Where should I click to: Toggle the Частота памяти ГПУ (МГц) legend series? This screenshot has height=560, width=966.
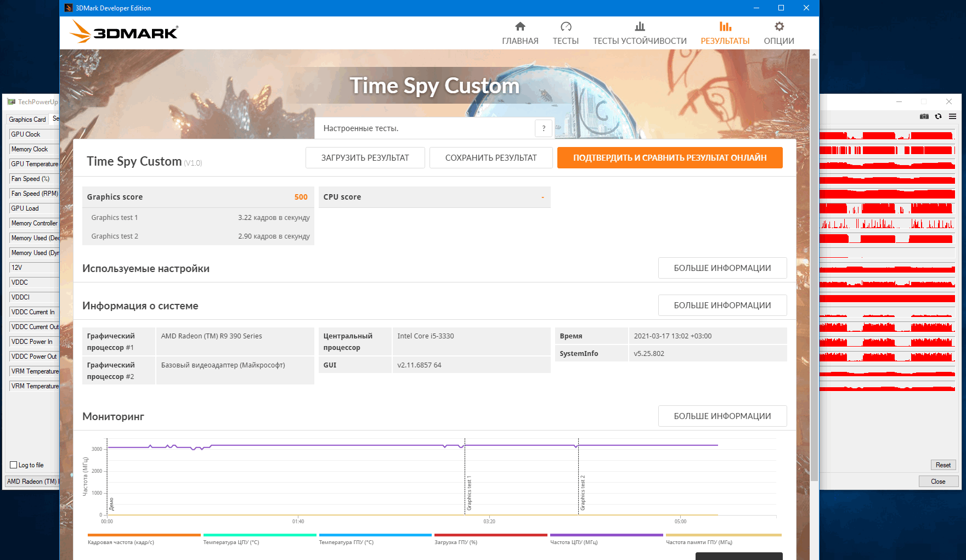point(724,539)
